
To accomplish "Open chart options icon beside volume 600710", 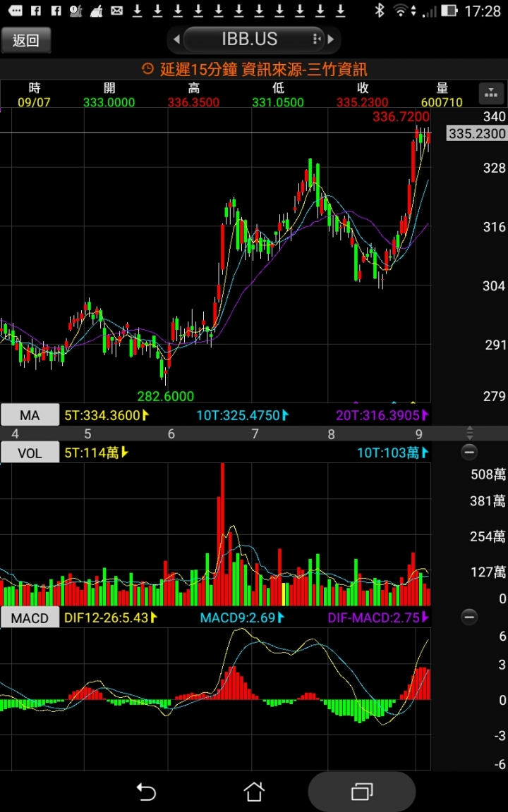I will point(490,94).
